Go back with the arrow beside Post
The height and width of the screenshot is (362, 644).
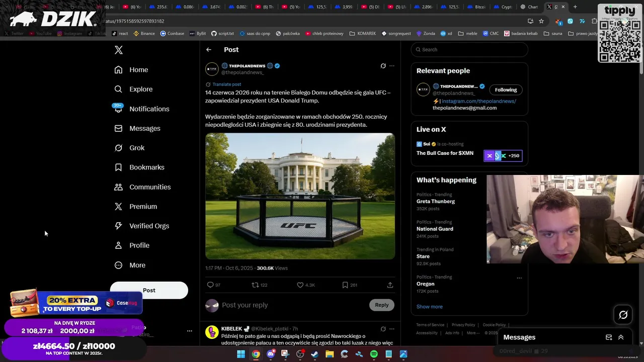click(x=209, y=50)
